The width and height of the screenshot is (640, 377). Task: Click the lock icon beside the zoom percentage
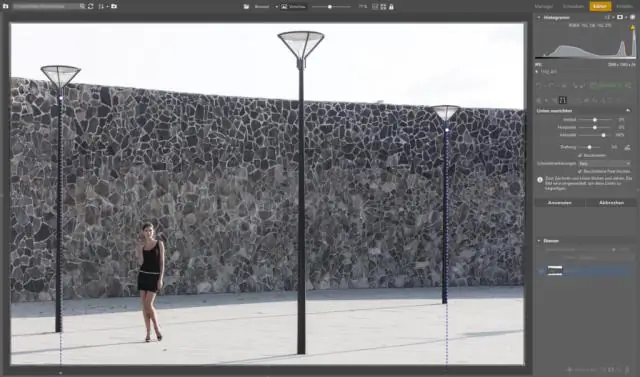[391, 7]
